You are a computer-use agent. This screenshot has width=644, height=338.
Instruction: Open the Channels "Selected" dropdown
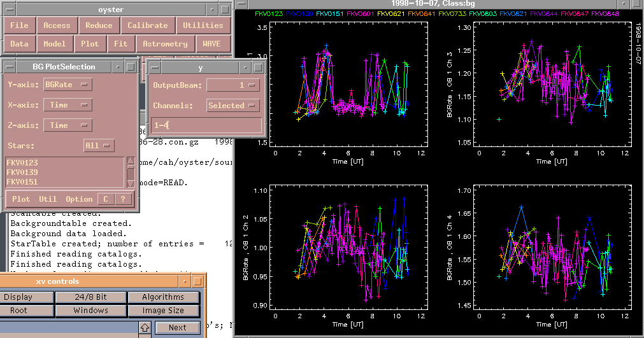point(233,106)
